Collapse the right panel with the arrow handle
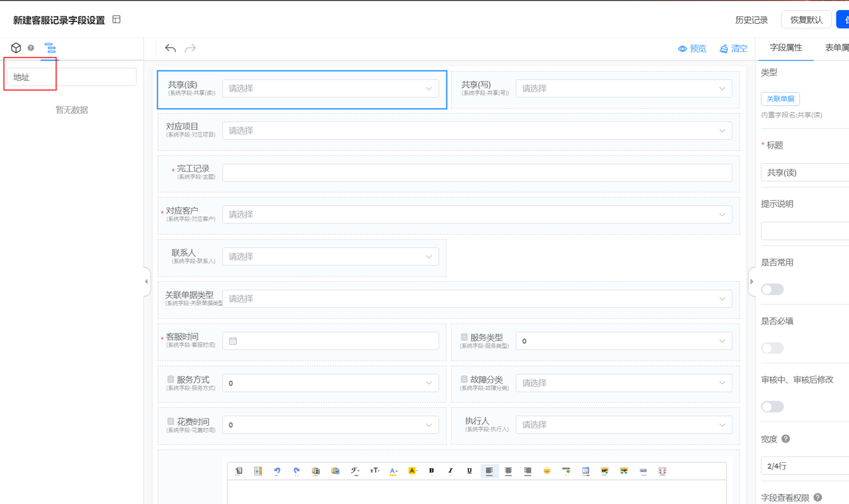 pos(751,282)
